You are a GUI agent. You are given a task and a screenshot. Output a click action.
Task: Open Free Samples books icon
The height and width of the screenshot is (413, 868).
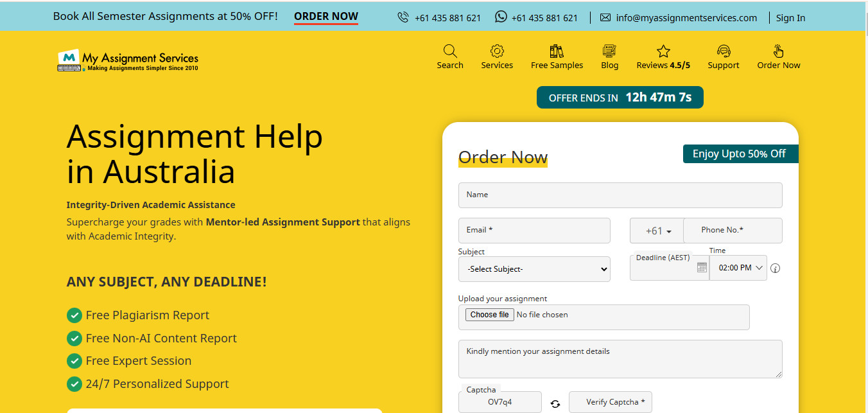tap(557, 51)
